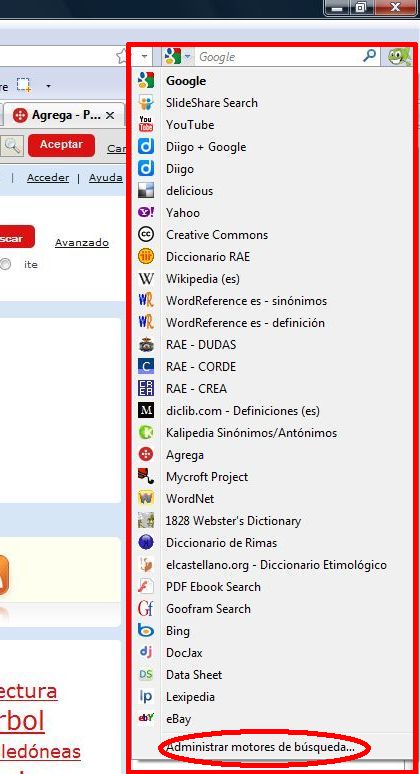Close the Agrega tab
420x774 pixels.
[x=111, y=116]
